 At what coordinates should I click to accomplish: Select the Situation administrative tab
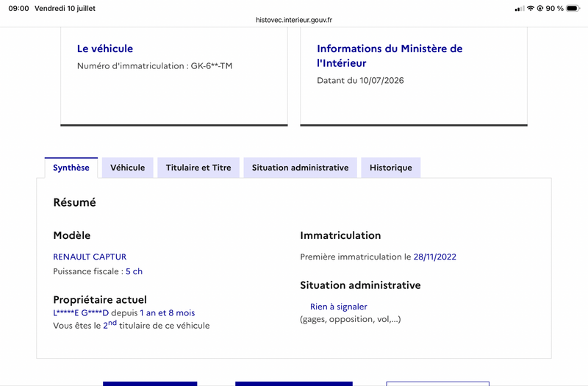[x=300, y=168]
